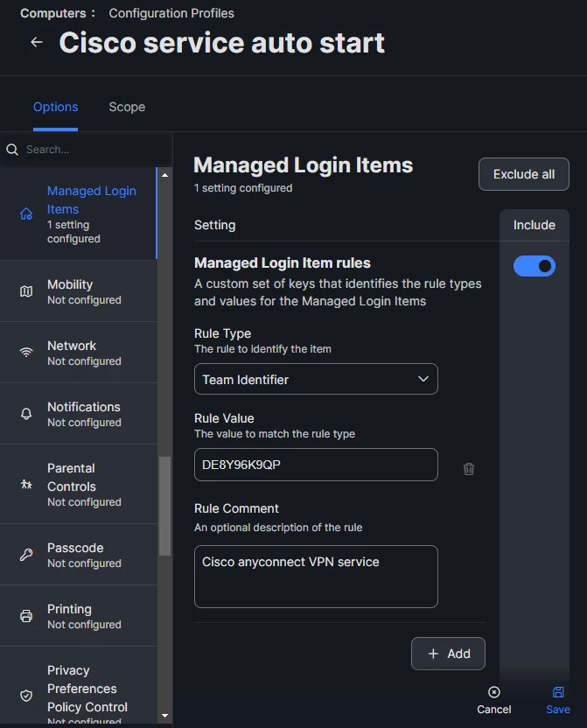
Task: Click the Computers breadcrumb
Action: tap(52, 13)
